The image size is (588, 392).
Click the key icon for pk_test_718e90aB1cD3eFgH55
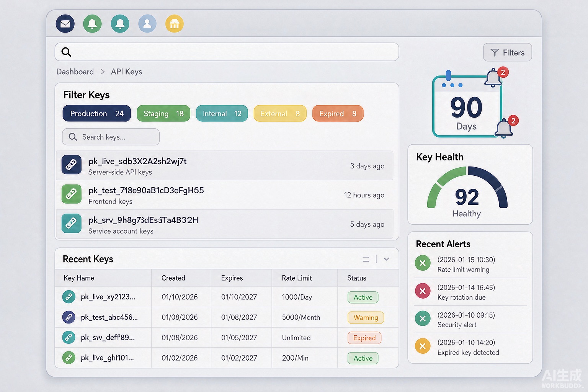coord(72,194)
